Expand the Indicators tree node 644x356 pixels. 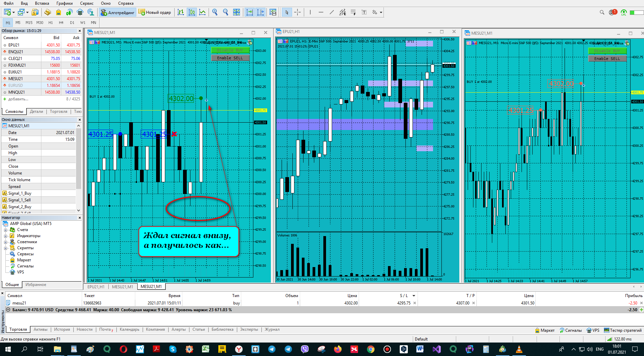tap(5, 236)
